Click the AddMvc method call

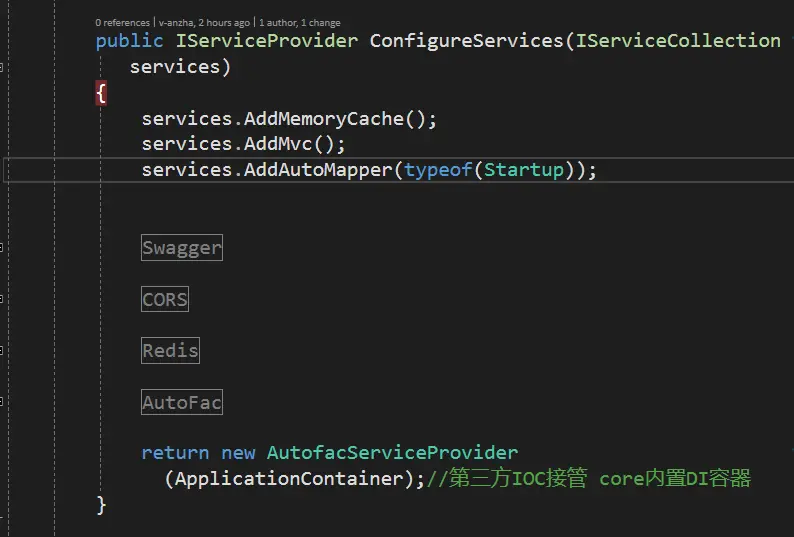(278, 144)
